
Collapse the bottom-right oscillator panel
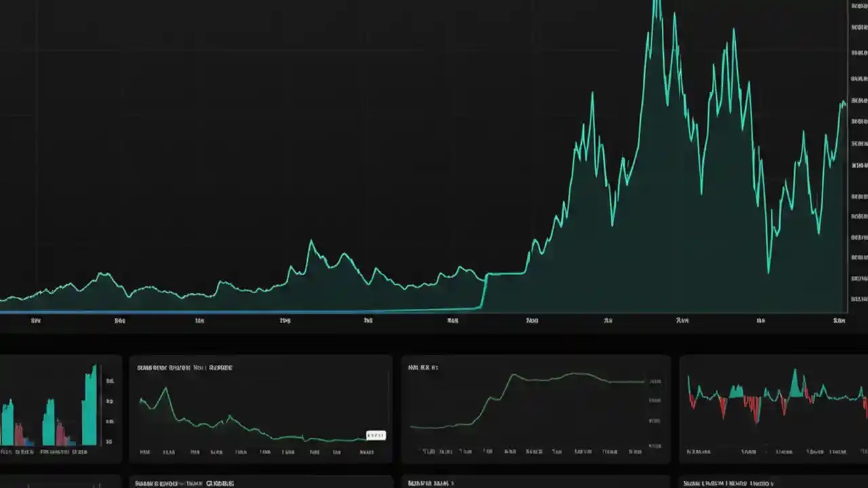point(773,407)
